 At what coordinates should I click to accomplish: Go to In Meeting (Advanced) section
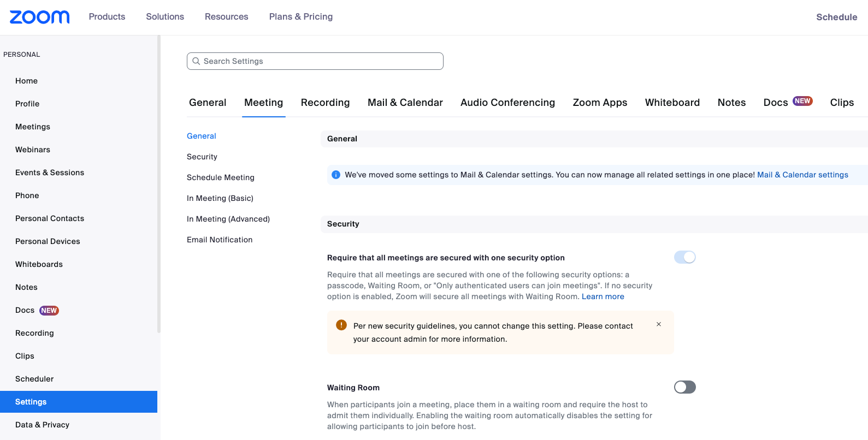(x=228, y=219)
